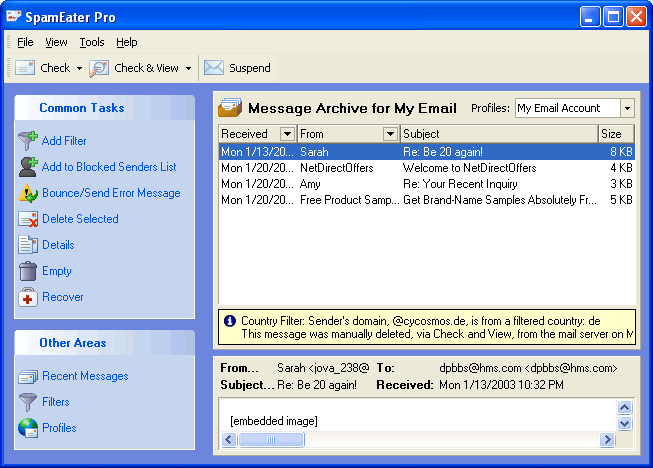Click the Suspend envelope toolbar icon

pyautogui.click(x=214, y=67)
